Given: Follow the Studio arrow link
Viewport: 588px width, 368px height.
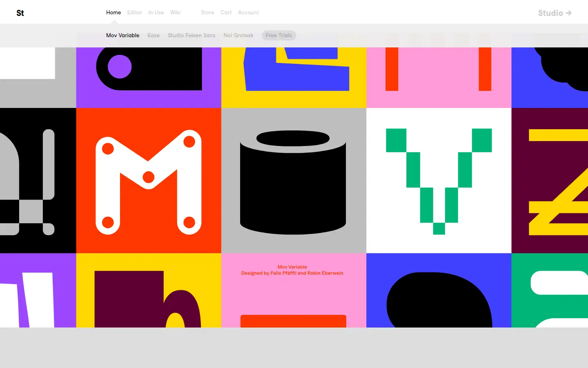Looking at the screenshot, I should tap(555, 13).
